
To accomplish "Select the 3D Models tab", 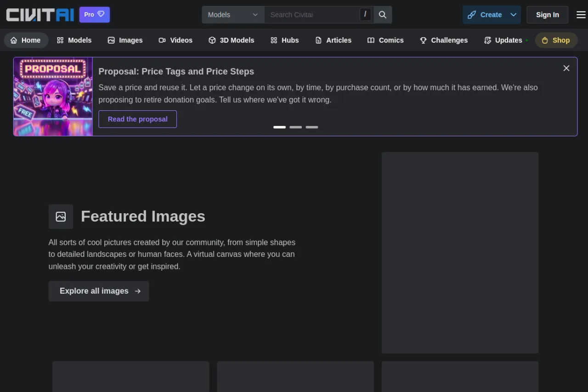I will click(x=231, y=40).
